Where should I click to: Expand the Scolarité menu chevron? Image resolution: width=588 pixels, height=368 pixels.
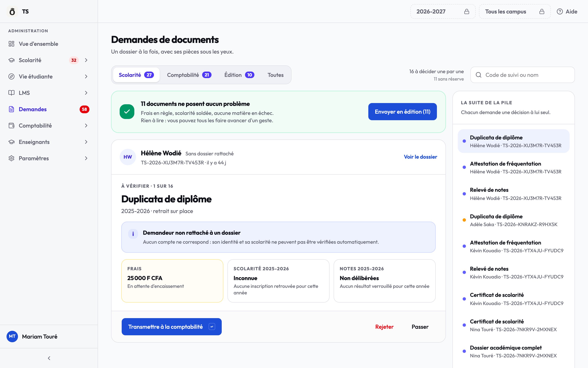pyautogui.click(x=86, y=60)
